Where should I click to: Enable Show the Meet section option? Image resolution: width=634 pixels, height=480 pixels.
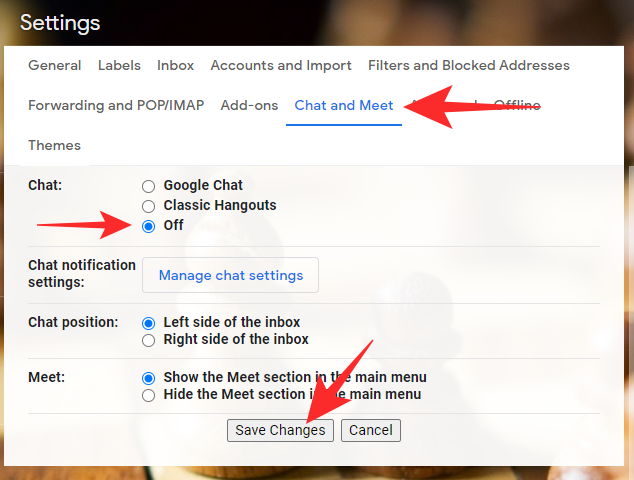pos(149,378)
